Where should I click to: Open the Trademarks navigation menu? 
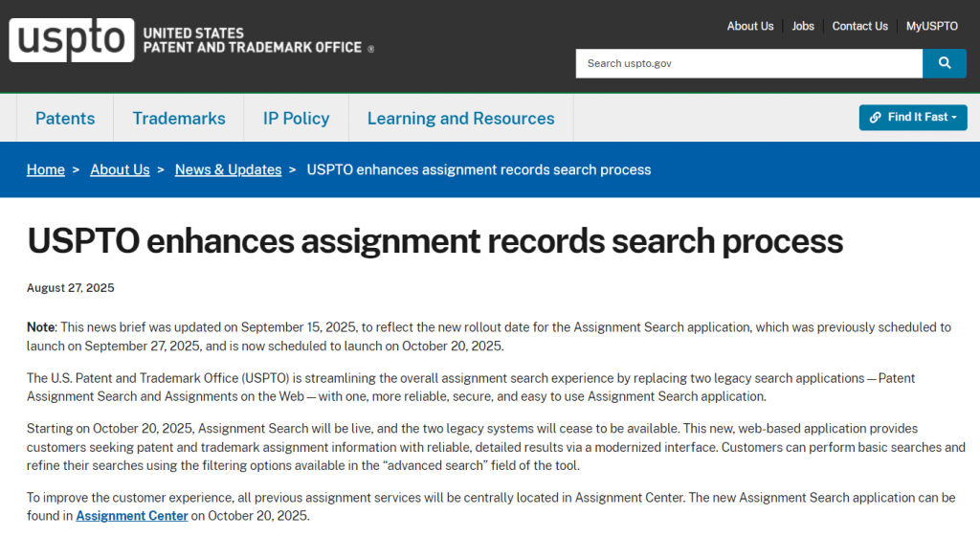179,119
